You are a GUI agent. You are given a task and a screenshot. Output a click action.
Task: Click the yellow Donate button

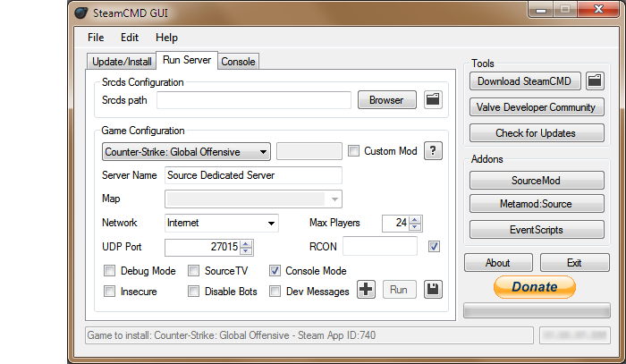tap(535, 287)
